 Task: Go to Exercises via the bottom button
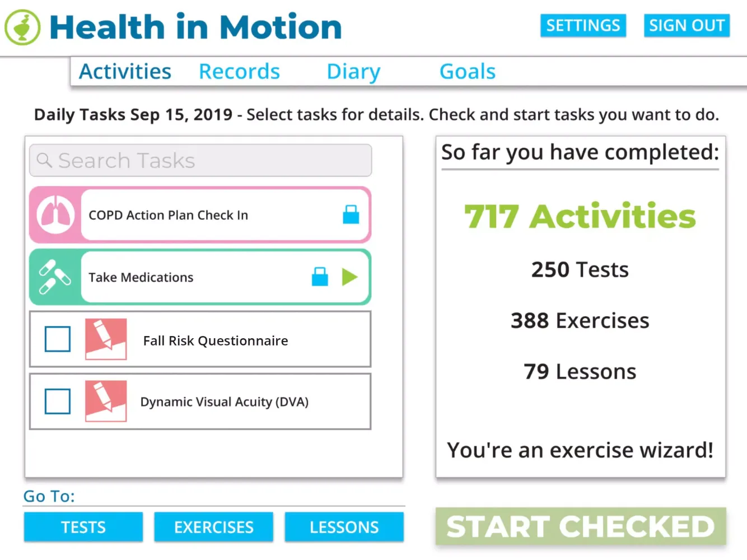pos(214,527)
